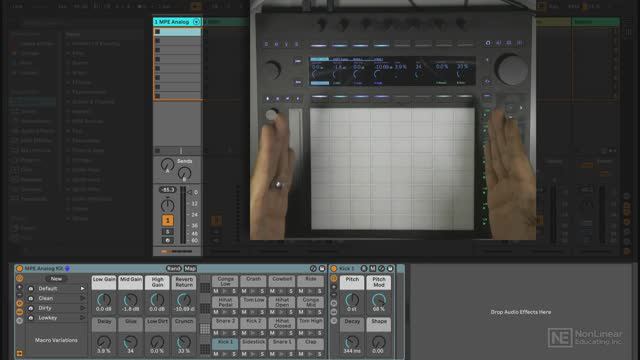
Task: Click the Kick 1 Decay knob
Action: (x=352, y=342)
